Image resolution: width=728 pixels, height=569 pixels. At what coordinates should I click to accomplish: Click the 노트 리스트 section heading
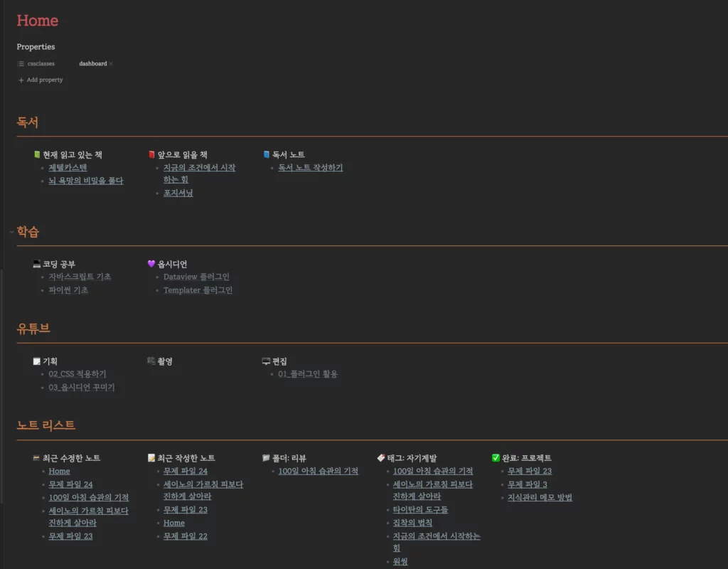(46, 425)
